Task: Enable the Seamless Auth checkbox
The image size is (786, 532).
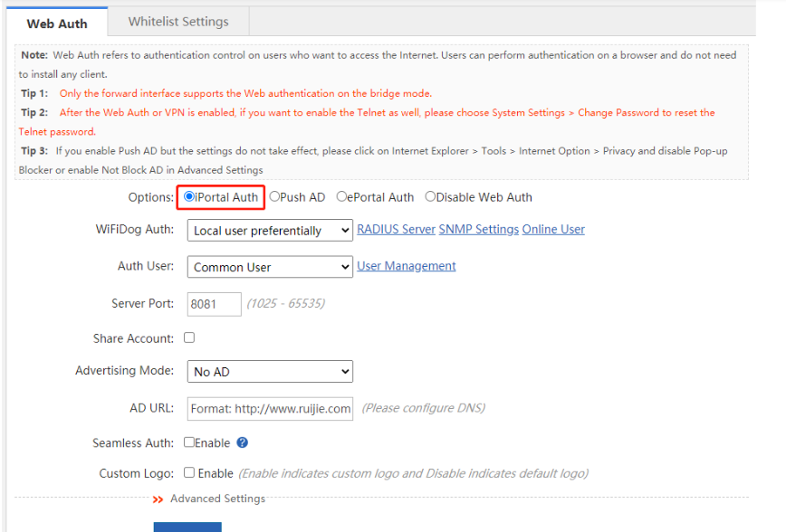Action: click(x=189, y=442)
